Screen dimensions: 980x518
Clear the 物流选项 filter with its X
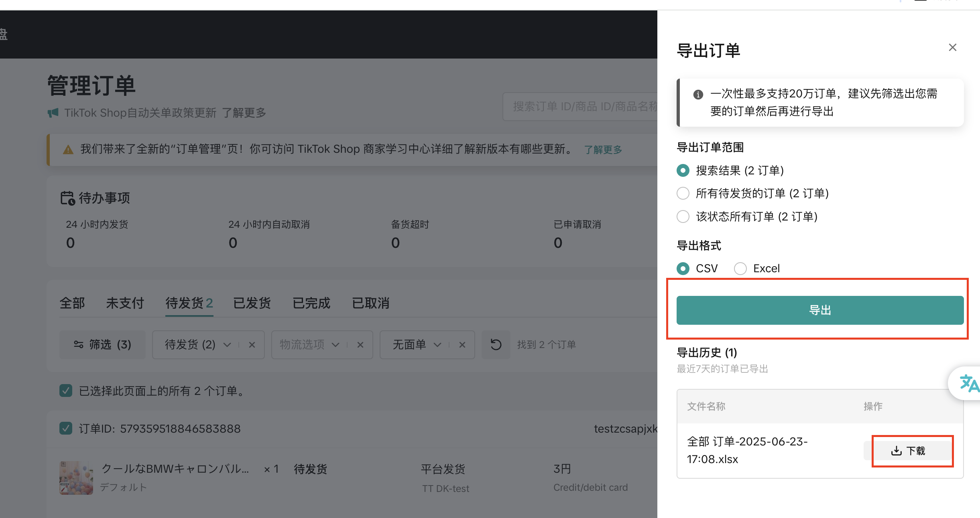360,345
